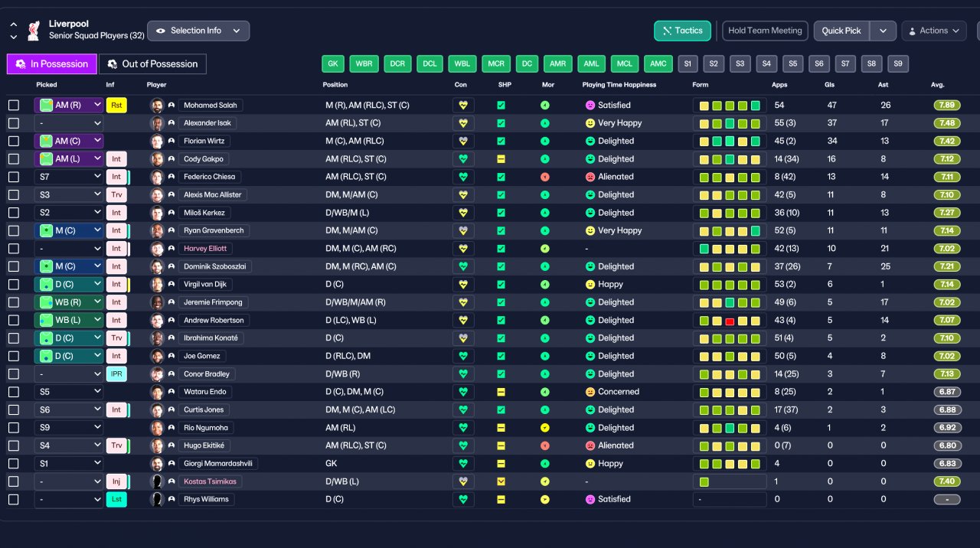This screenshot has width=980, height=548.
Task: Click morale icon for Rio Ngumoha
Action: tap(545, 428)
